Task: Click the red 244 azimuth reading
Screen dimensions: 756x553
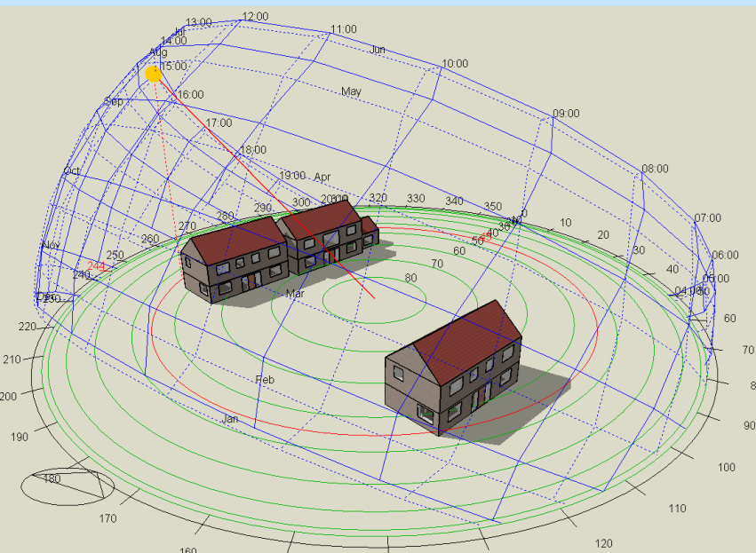Action: click(96, 266)
